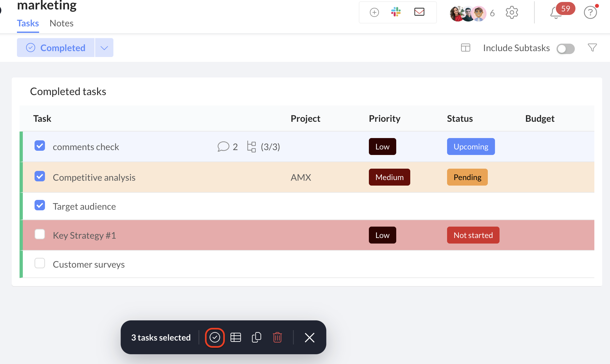Open project settings gear icon
This screenshot has height=364, width=610.
pos(512,13)
